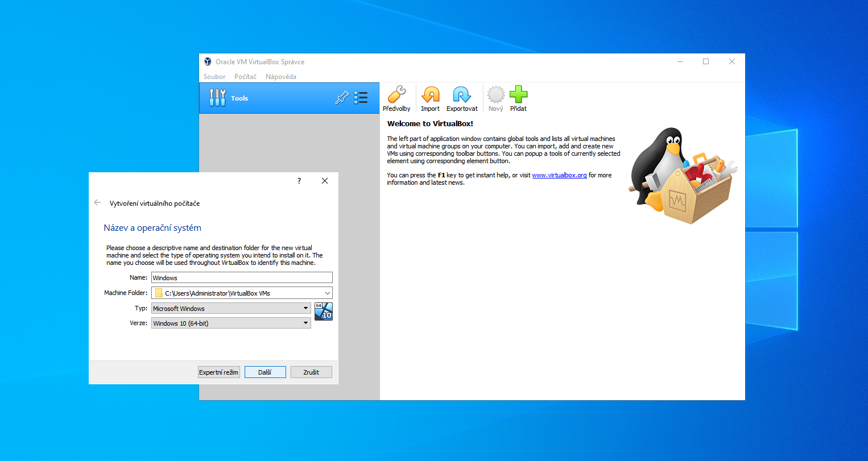This screenshot has height=461, width=868.
Task: Click the pin icon next to Tools
Action: tap(342, 98)
